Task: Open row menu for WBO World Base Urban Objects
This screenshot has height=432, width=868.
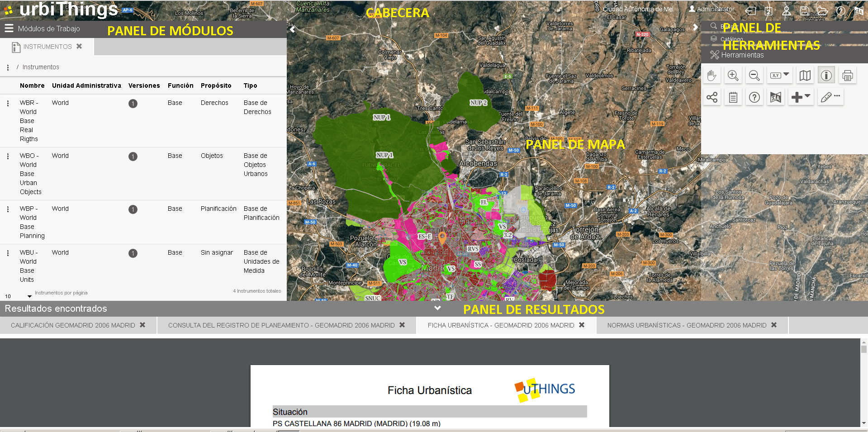Action: pyautogui.click(x=8, y=157)
